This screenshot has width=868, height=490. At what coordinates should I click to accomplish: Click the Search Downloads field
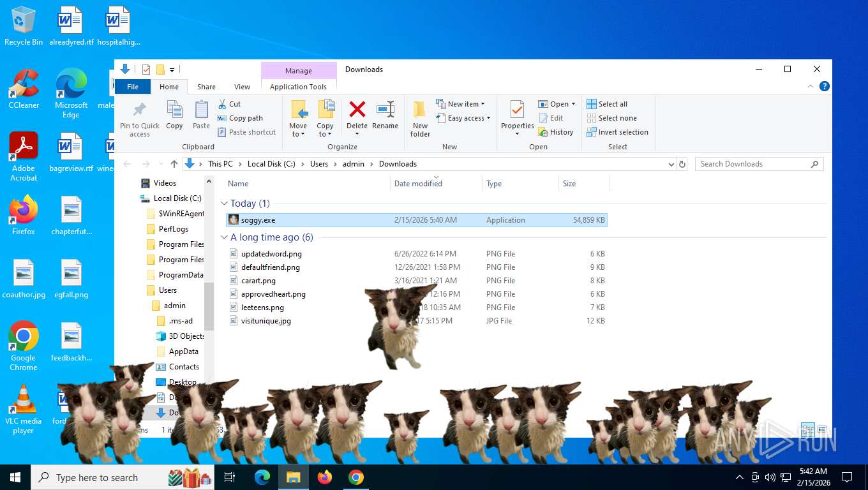tap(759, 164)
